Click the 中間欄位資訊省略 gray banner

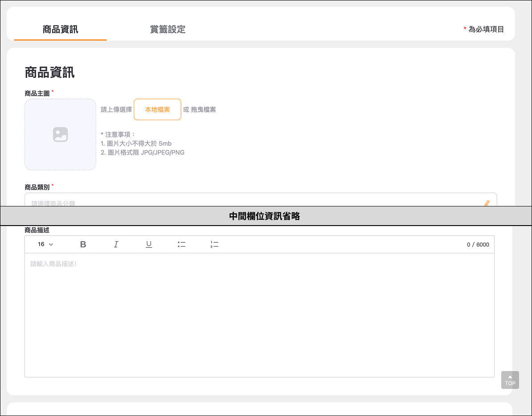point(265,216)
